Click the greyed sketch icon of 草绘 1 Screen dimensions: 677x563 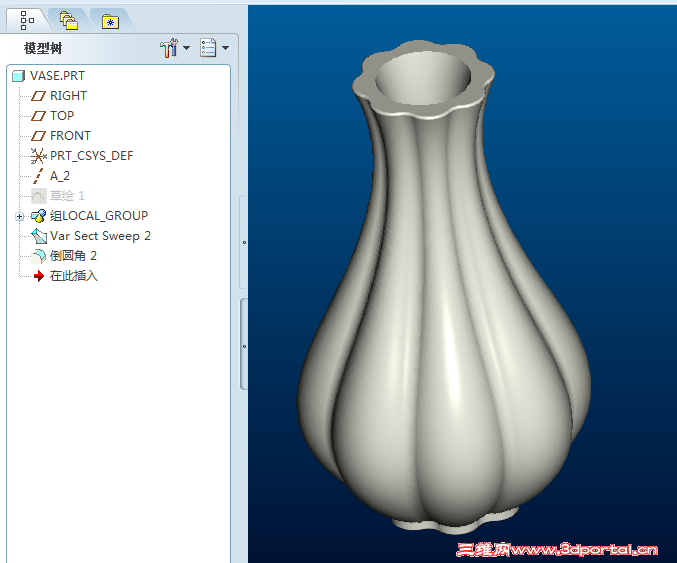(x=38, y=196)
